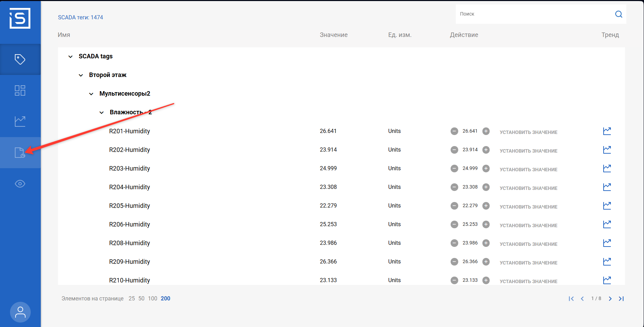Show trend chart for R205-Humidity
Viewport: 644px width, 327px height.
click(607, 206)
